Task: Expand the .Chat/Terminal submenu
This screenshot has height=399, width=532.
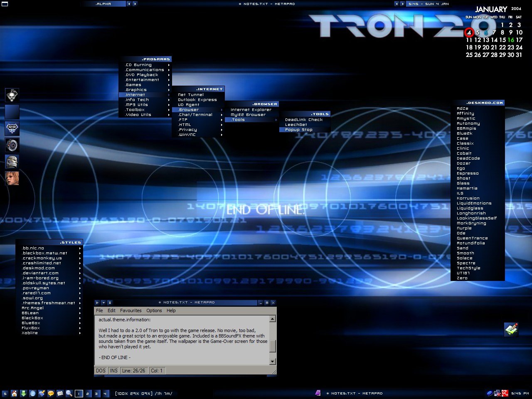Action: tap(198, 115)
